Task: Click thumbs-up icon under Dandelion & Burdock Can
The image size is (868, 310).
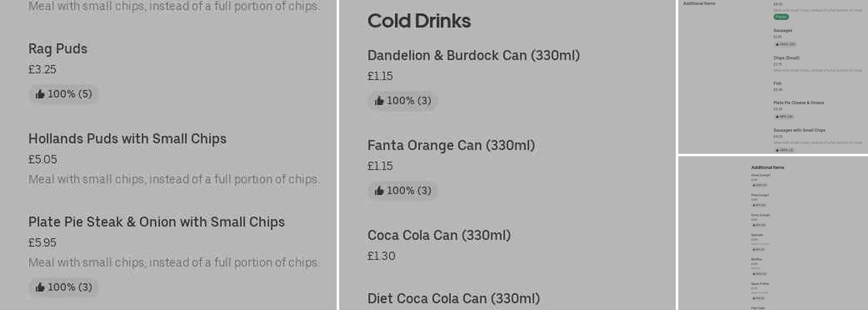Action: tap(379, 100)
